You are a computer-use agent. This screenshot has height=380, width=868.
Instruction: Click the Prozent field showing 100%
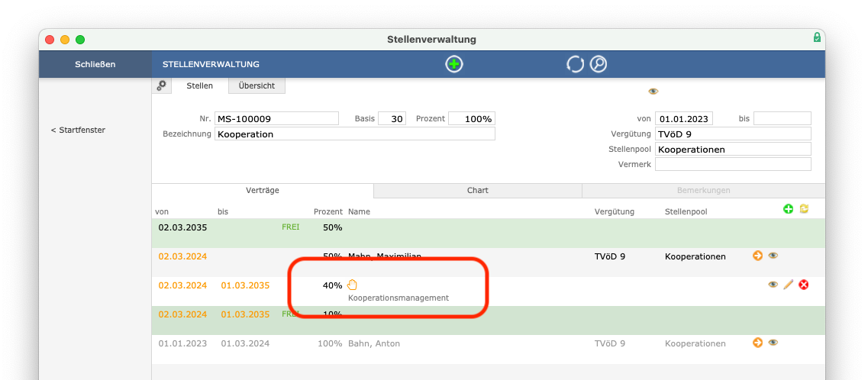pyautogui.click(x=472, y=118)
